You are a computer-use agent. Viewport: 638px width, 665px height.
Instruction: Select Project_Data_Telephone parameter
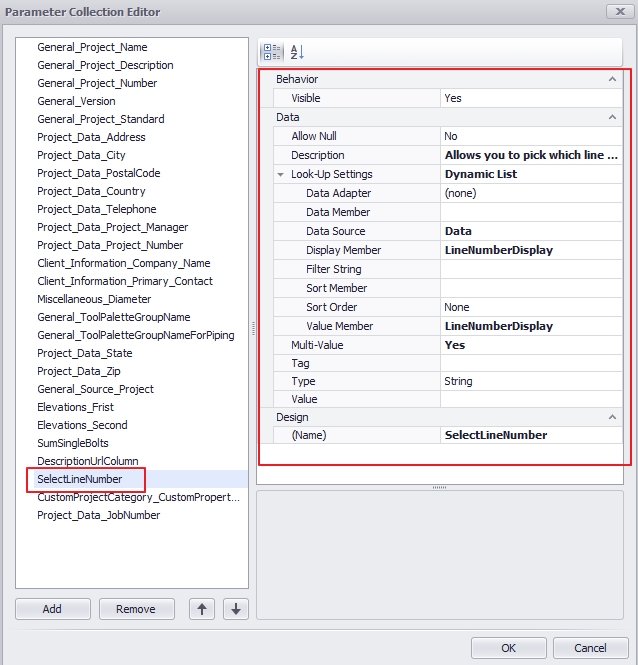click(97, 210)
